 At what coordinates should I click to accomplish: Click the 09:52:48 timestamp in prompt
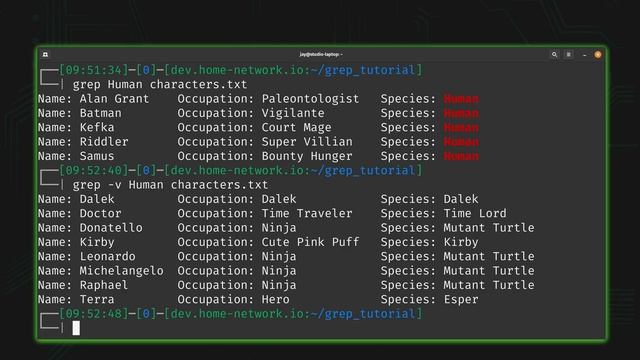pyautogui.click(x=93, y=313)
